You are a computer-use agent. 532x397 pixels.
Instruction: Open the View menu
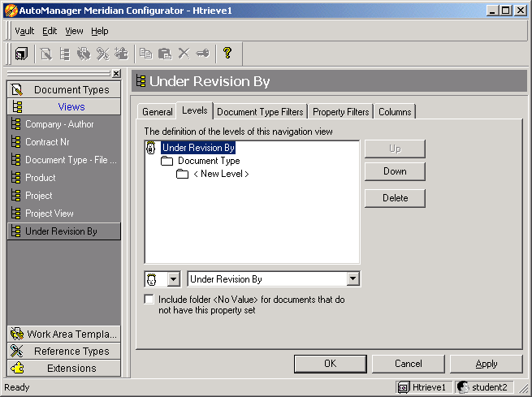(74, 31)
